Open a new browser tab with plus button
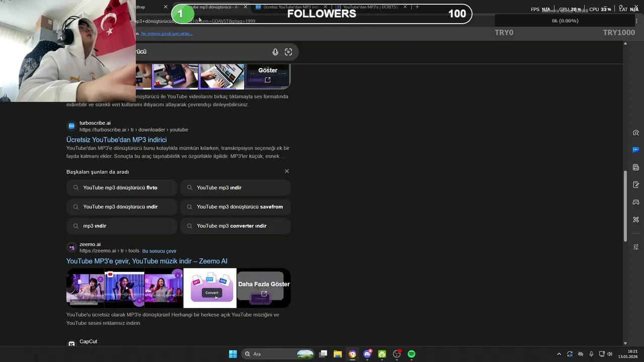This screenshot has height=362, width=644. 417,7
